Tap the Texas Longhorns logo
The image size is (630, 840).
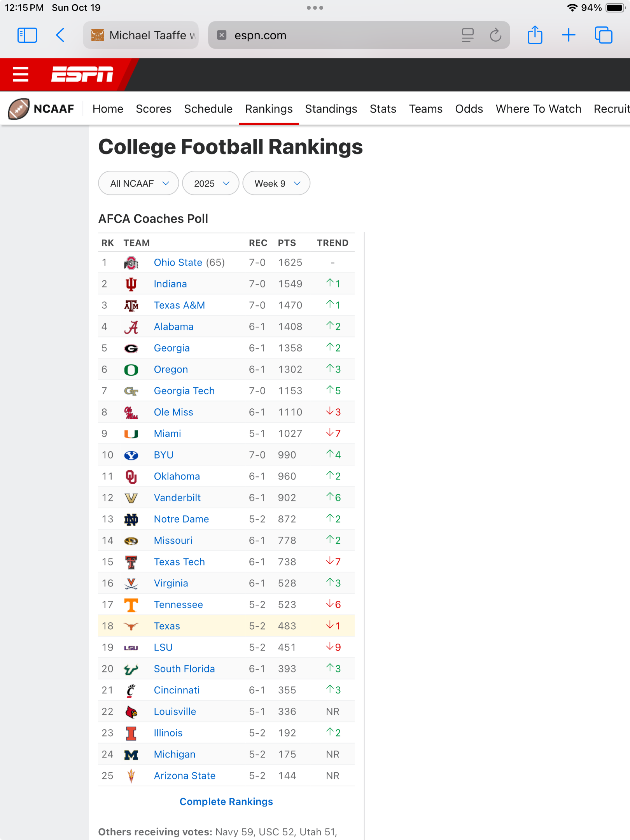click(131, 626)
